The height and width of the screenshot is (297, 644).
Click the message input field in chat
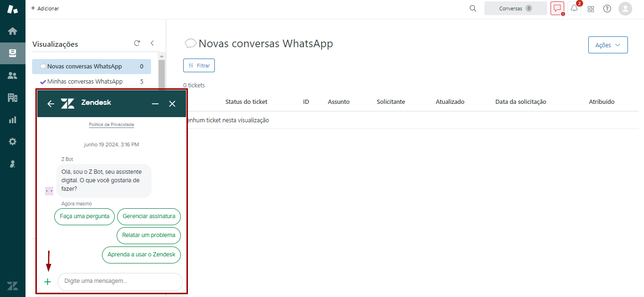click(120, 281)
